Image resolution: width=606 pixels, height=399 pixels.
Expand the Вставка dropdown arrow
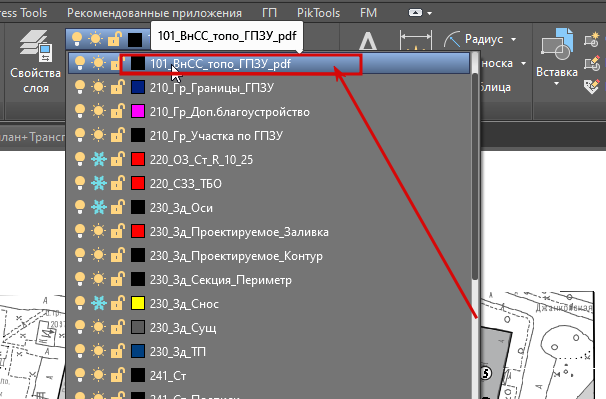[x=557, y=83]
